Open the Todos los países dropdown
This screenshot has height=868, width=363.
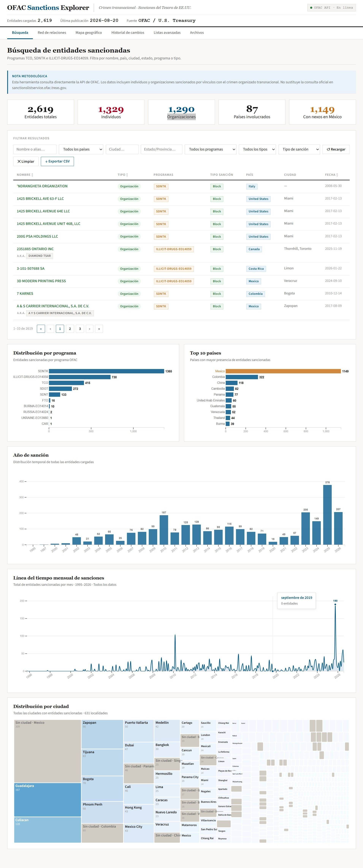pyautogui.click(x=81, y=149)
